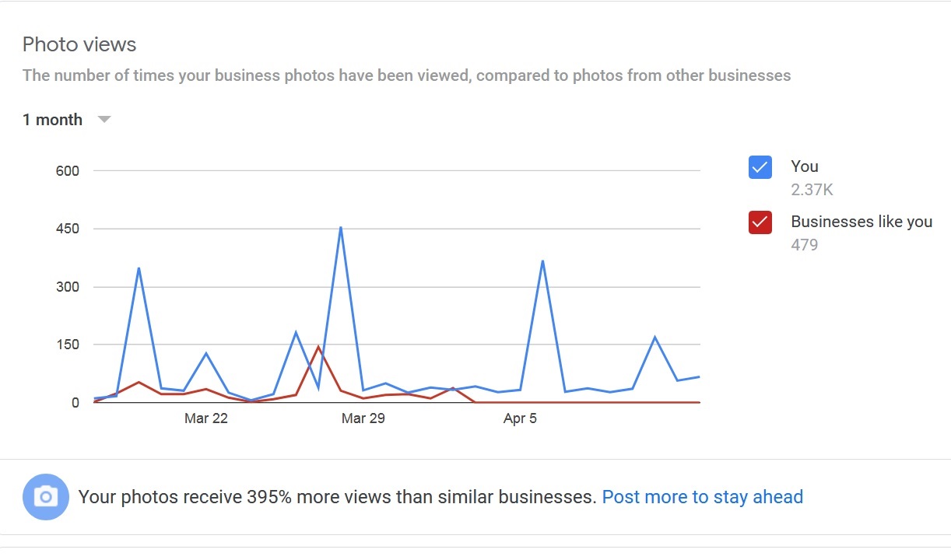Image resolution: width=951 pixels, height=560 pixels.
Task: Click the first blue spike near 350
Action: tap(139, 268)
